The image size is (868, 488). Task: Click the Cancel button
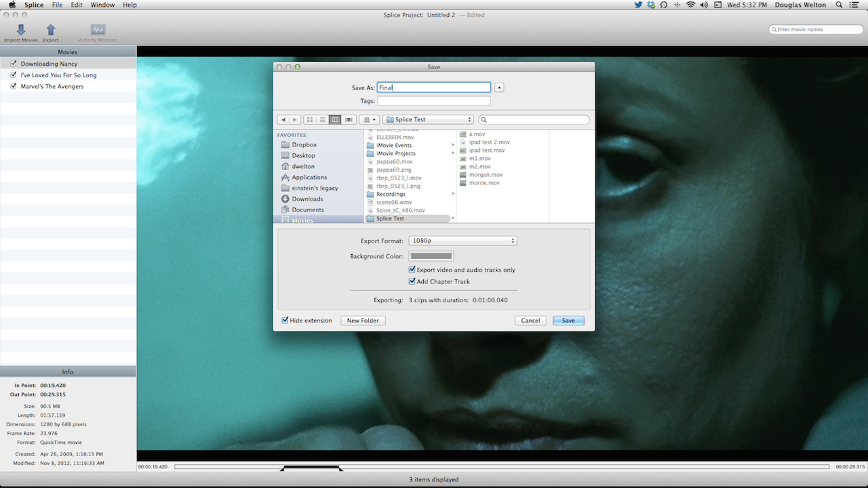(530, 321)
